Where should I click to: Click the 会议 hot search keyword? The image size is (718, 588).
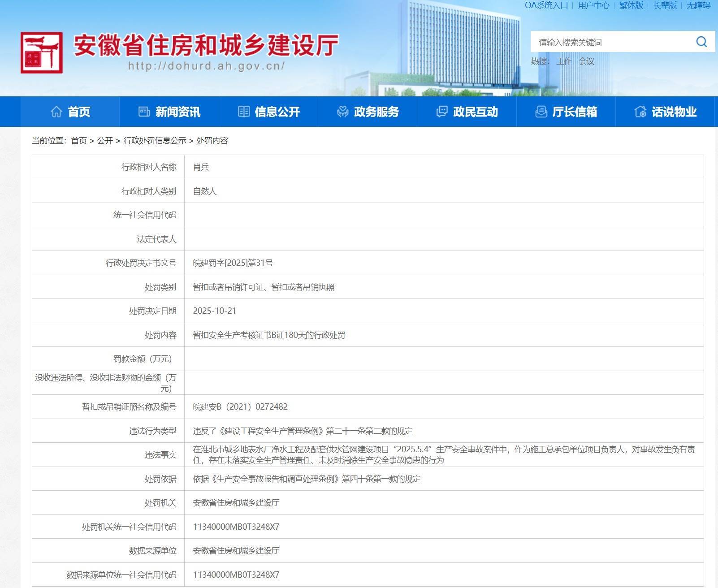(587, 61)
